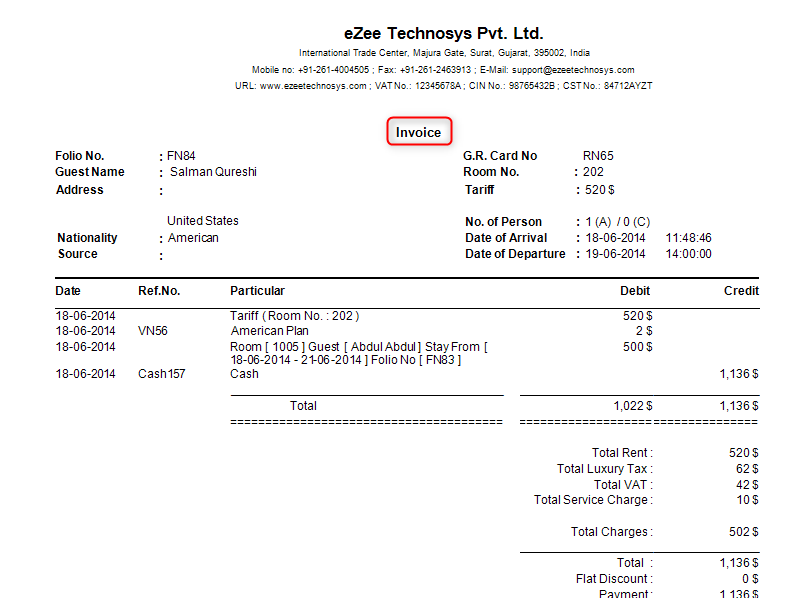Click the Room [1005] Guest Abdul Abdul entry
792x598 pixels.
coord(359,353)
